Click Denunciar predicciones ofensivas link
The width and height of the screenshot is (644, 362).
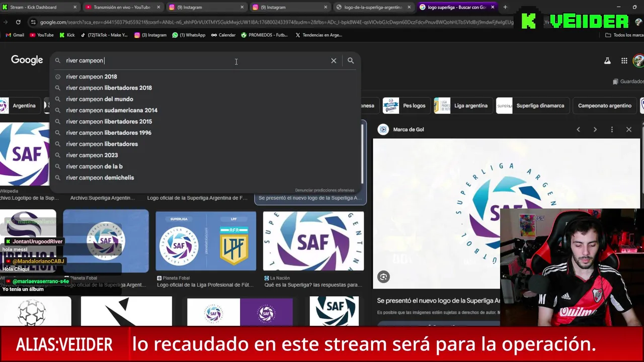pyautogui.click(x=325, y=190)
